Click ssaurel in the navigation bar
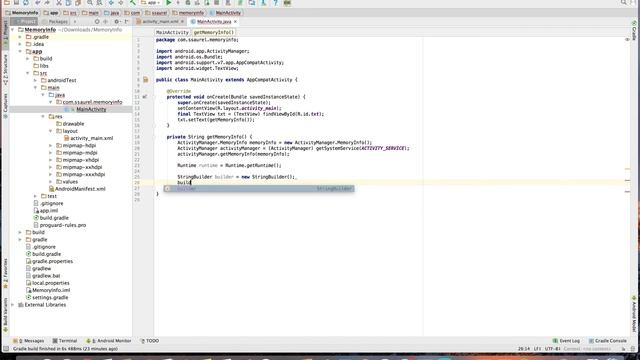 156,13
